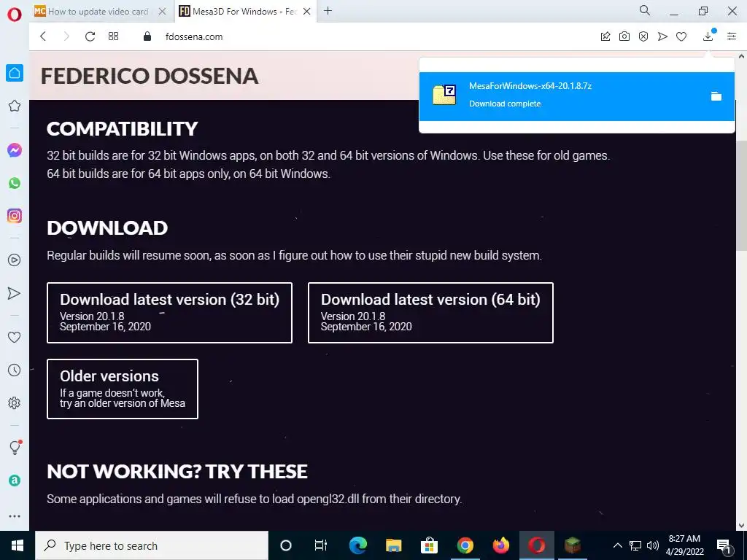Reload the page
The image size is (747, 560).
(90, 36)
